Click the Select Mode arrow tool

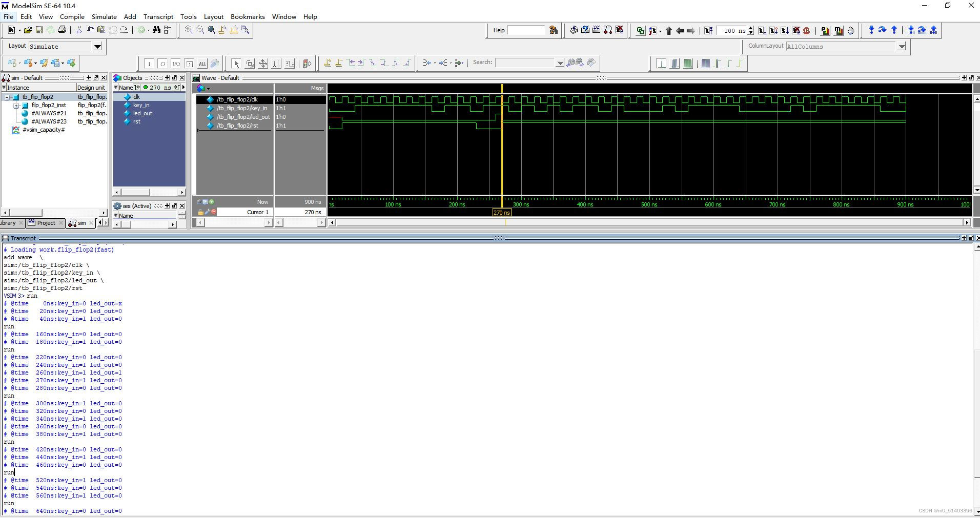pyautogui.click(x=236, y=63)
